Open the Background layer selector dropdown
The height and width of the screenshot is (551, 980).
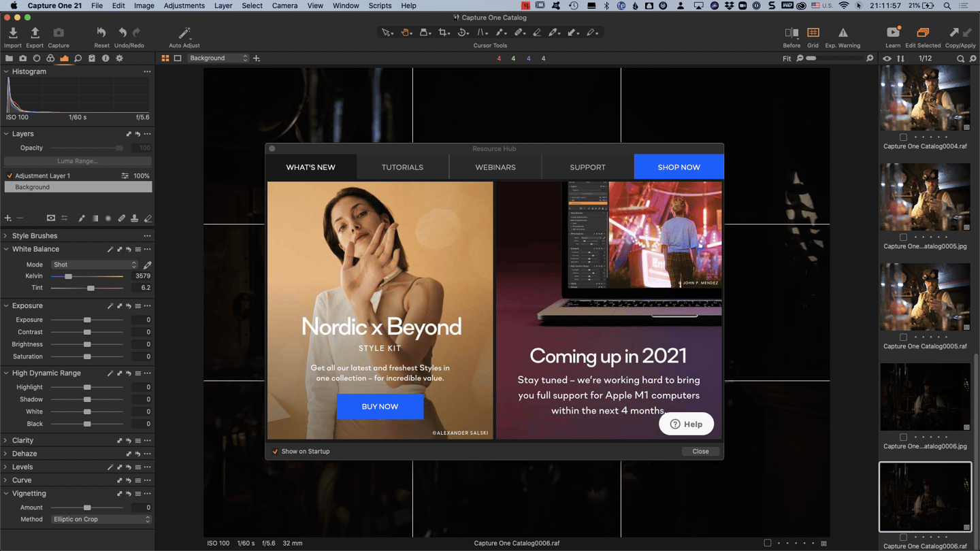[x=218, y=59]
